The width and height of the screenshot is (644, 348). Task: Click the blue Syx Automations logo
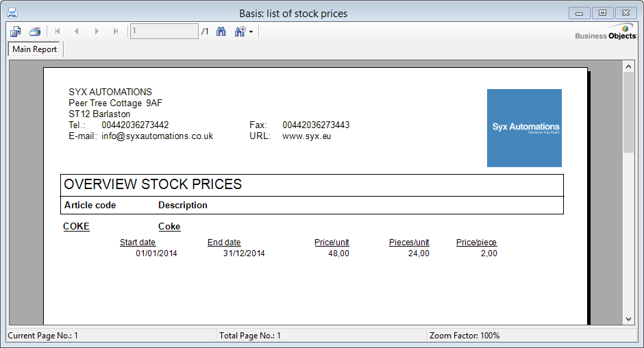point(524,128)
